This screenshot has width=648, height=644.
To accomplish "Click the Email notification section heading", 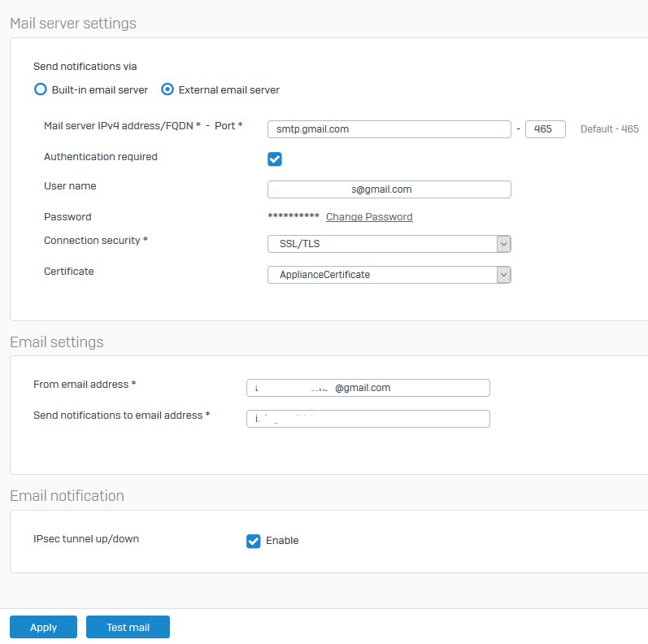I will [67, 496].
